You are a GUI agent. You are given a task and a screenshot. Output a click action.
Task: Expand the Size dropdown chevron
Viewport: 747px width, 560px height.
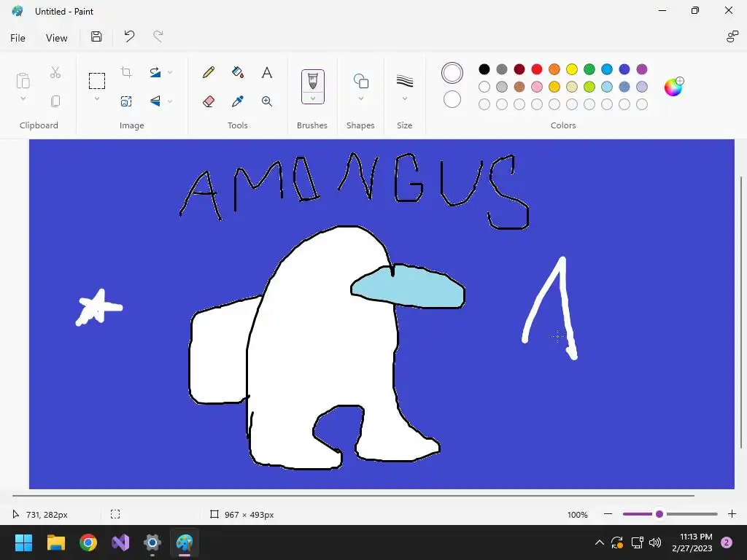[404, 98]
